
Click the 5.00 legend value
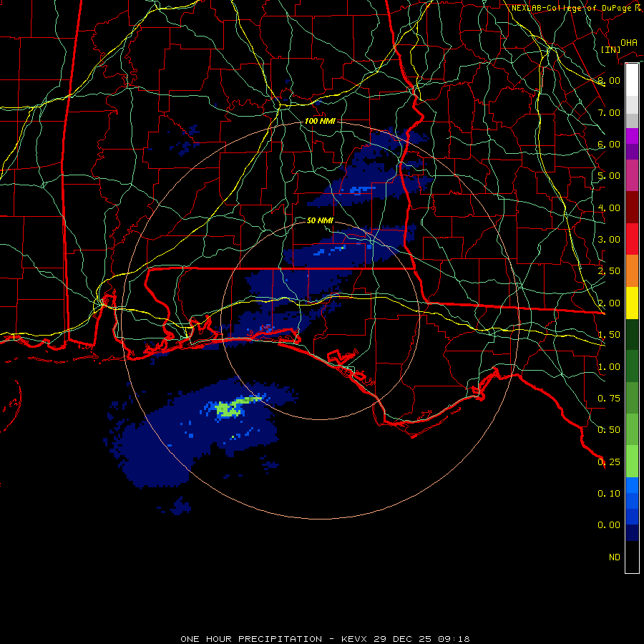click(609, 176)
